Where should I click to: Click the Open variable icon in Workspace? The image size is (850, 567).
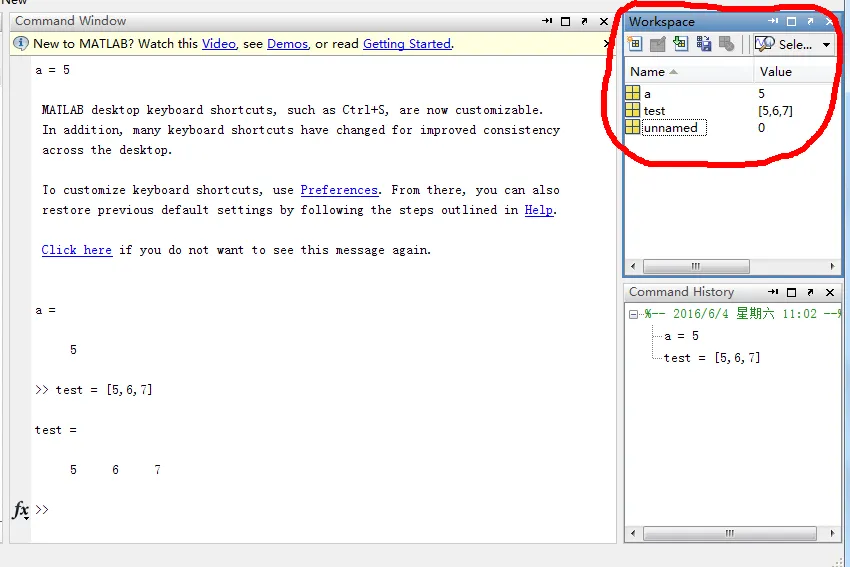658,44
